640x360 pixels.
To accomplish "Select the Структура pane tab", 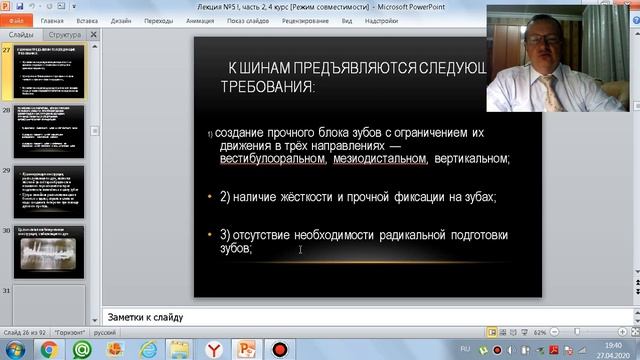I will click(64, 35).
